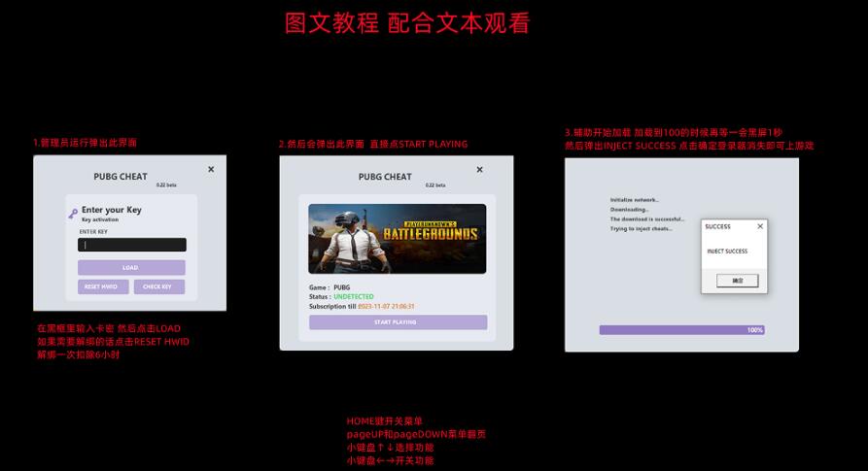Screen dimensions: 868x471
Task: Click the 'Initialize network...' log line
Action: point(635,200)
